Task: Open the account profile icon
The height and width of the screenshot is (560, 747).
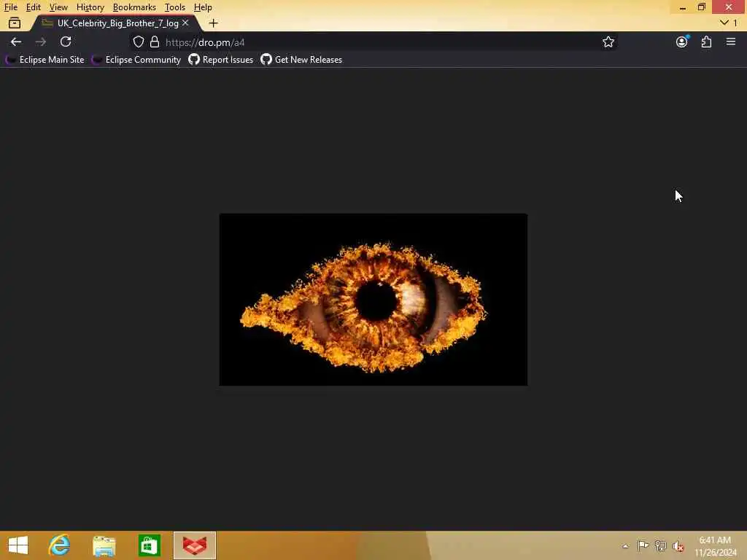Action: click(682, 42)
